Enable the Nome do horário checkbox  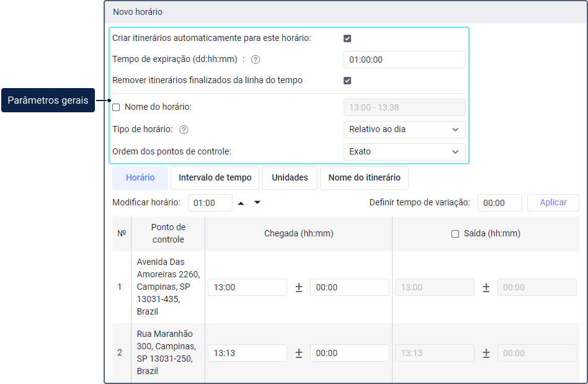pyautogui.click(x=116, y=107)
